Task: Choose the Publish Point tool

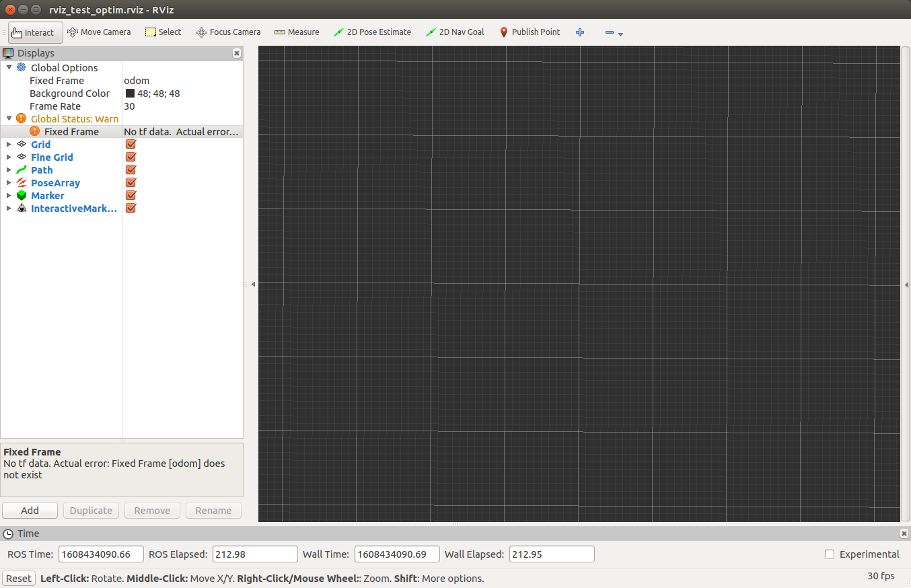Action: coord(530,32)
